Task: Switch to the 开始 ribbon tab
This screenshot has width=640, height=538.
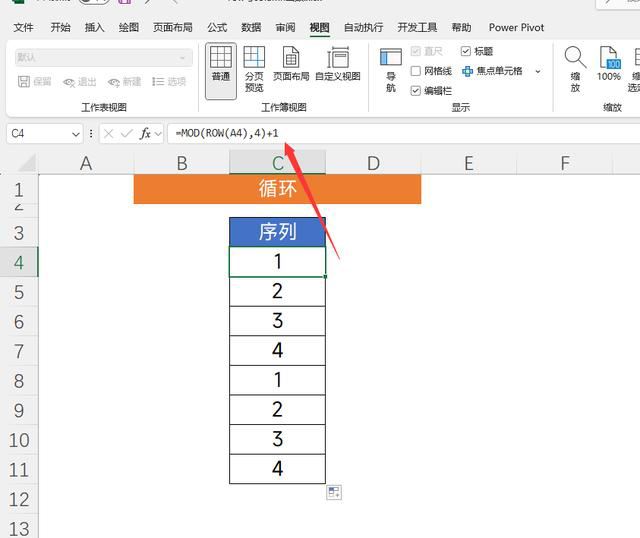Action: [60, 27]
